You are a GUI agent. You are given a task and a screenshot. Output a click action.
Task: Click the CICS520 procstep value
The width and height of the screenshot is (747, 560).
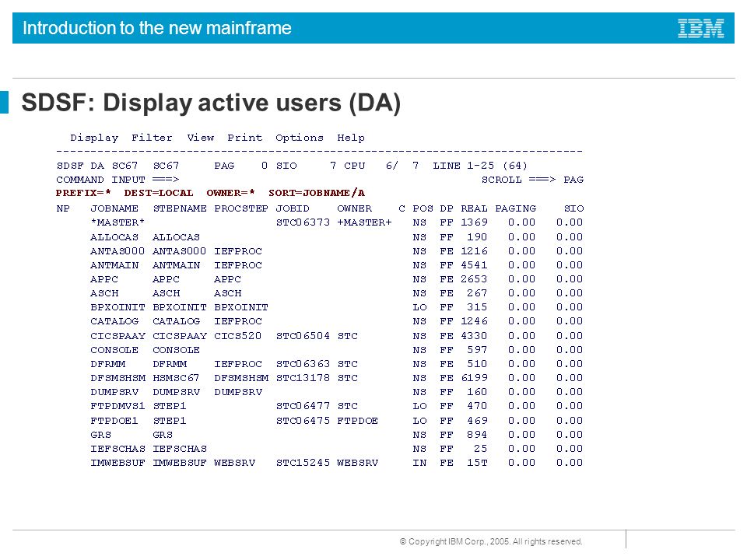click(x=238, y=336)
